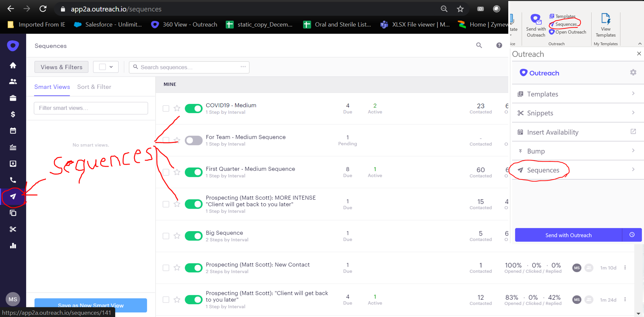
Task: Star the COVID19 - Medium sequence
Action: coord(177,108)
